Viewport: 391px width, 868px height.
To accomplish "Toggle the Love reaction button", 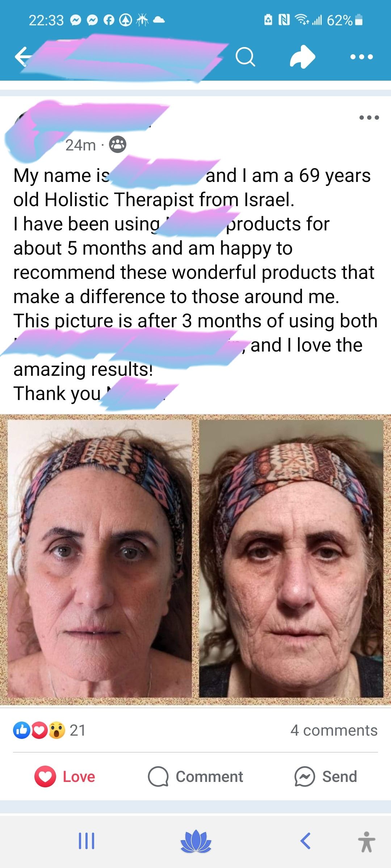I will click(65, 776).
